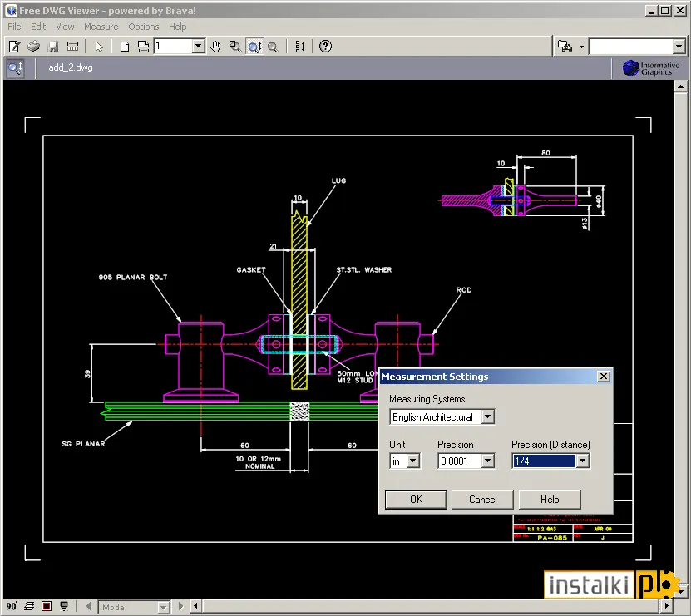Screen dimensions: 691x616
Task: Open the Measure menu
Action: click(101, 27)
